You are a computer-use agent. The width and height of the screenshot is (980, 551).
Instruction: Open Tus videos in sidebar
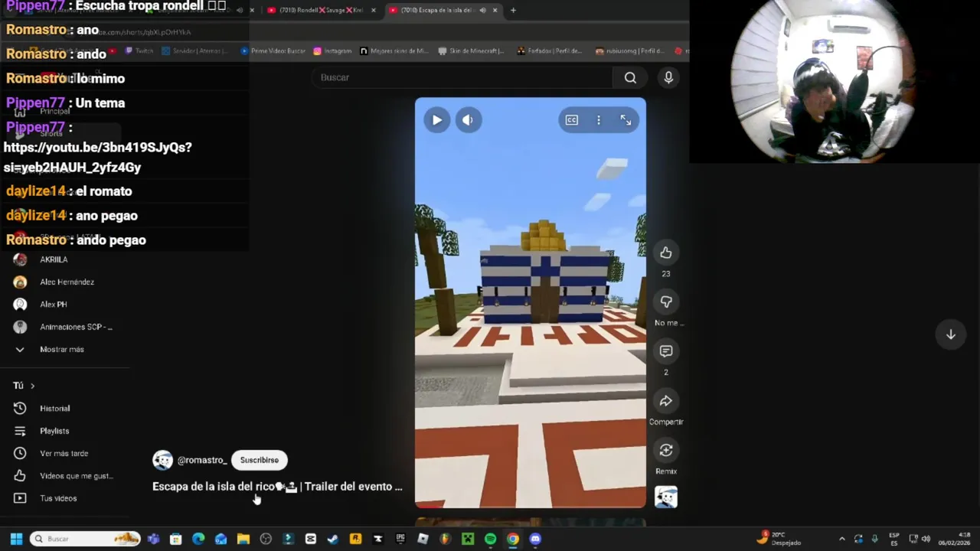58,498
